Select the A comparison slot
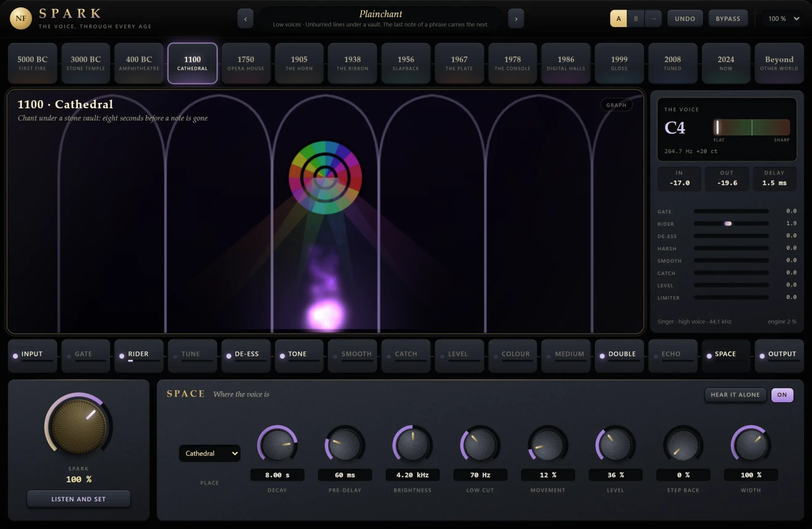812x529 pixels. (x=619, y=19)
